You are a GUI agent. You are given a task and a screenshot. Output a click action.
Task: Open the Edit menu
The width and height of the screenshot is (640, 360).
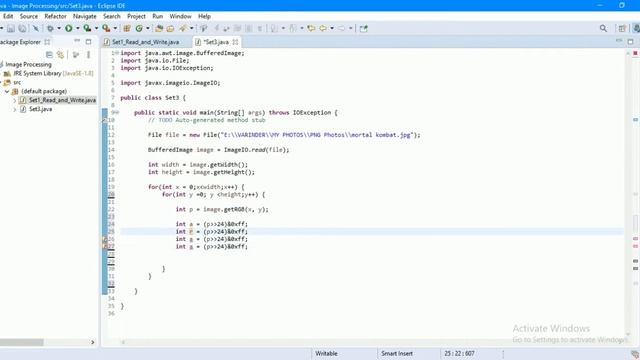(x=8, y=16)
